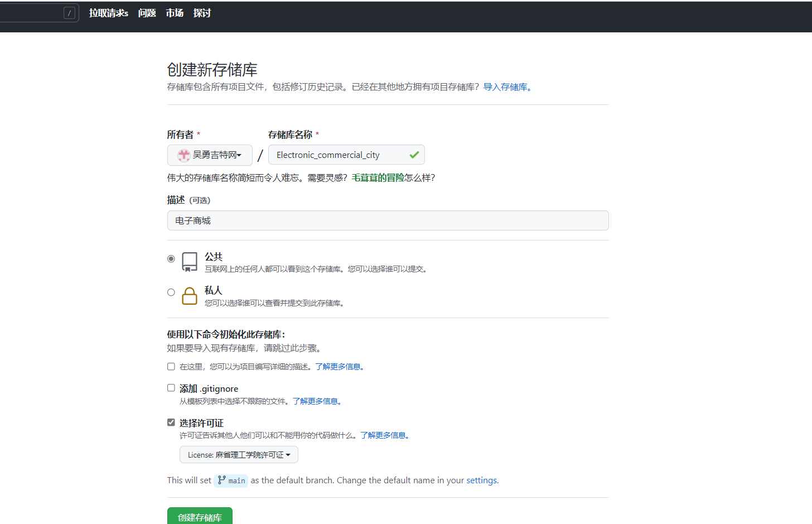The image size is (812, 524).
Task: Click the 存储库名称 field label
Action: (290, 134)
